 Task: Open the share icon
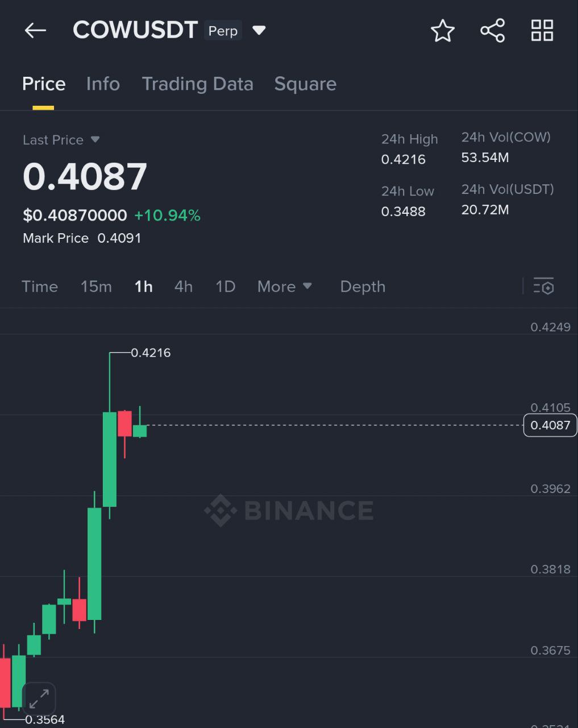493,31
